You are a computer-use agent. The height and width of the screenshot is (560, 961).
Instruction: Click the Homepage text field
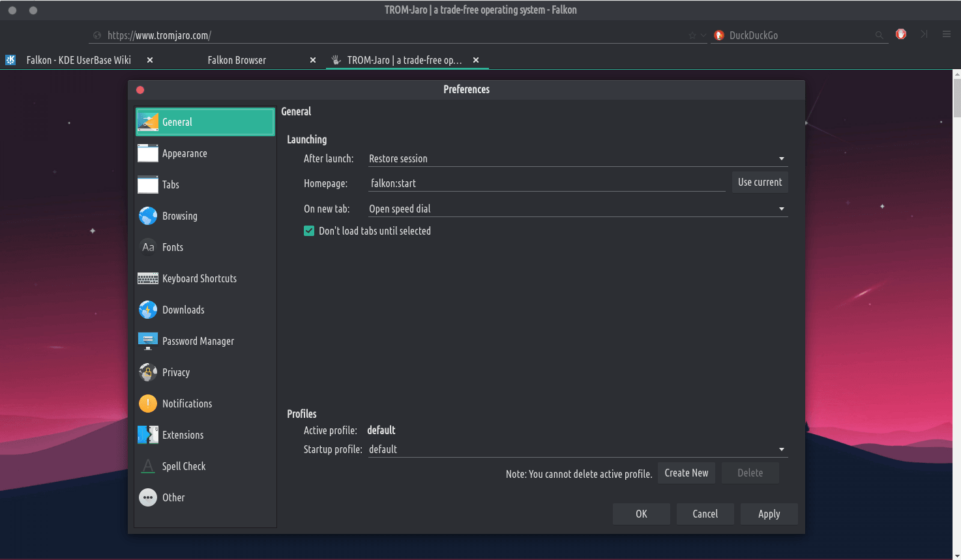click(x=546, y=183)
